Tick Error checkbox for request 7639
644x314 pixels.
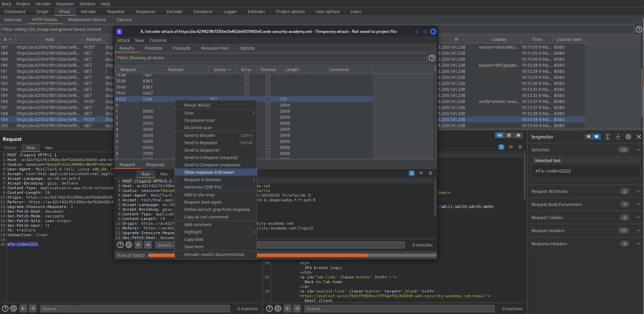point(247,81)
